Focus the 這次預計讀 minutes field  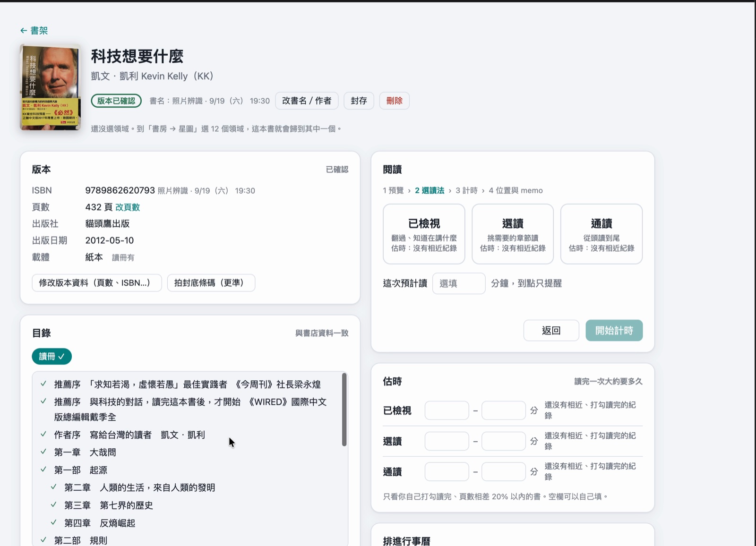click(x=459, y=283)
